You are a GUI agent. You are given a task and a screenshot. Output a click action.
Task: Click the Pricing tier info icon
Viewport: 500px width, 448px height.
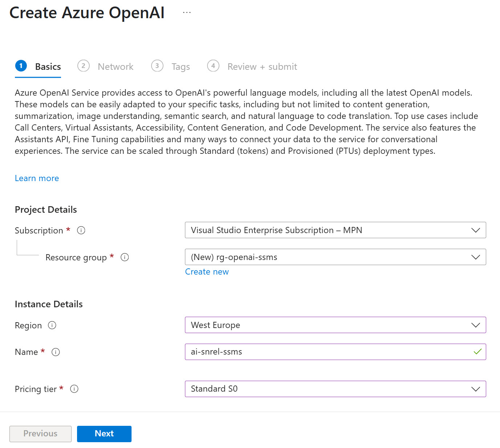click(x=74, y=389)
